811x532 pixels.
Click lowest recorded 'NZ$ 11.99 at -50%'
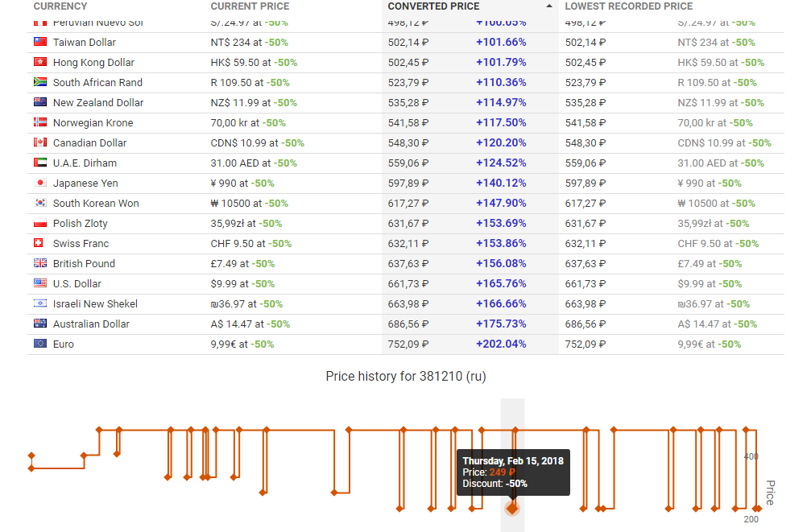721,103
